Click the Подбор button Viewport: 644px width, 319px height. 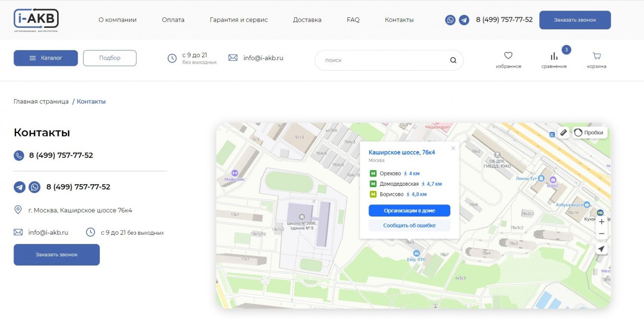click(x=110, y=58)
